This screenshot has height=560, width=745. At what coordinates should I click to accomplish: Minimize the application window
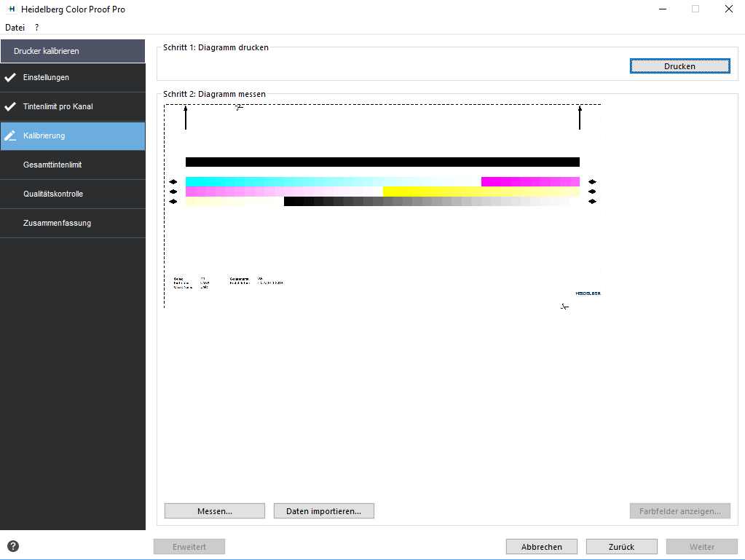pyautogui.click(x=663, y=9)
